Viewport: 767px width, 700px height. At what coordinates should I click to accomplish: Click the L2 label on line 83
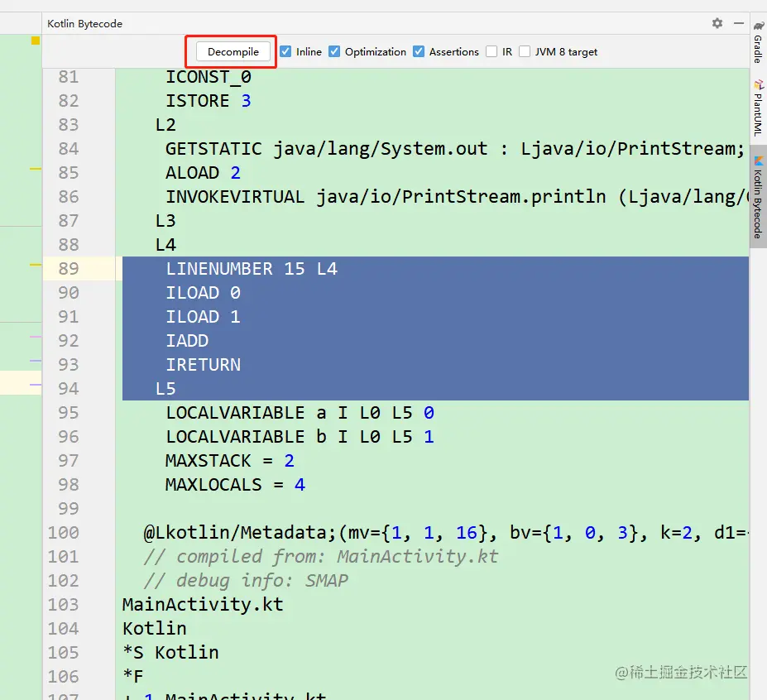tap(165, 125)
